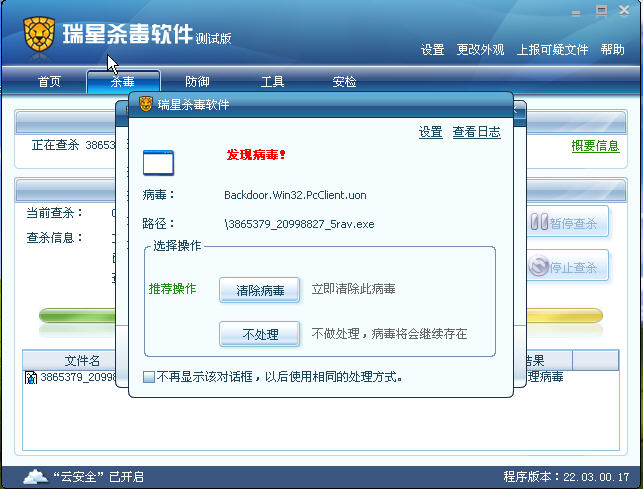
Task: Close the Rising antivirus main window
Action: tap(624, 10)
